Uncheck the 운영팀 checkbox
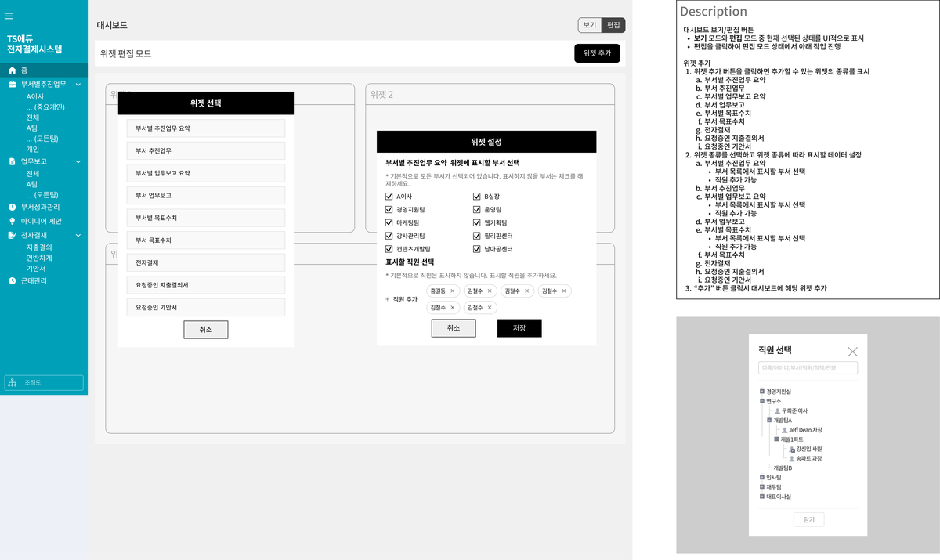Viewport: 940px width, 560px height. 476,210
